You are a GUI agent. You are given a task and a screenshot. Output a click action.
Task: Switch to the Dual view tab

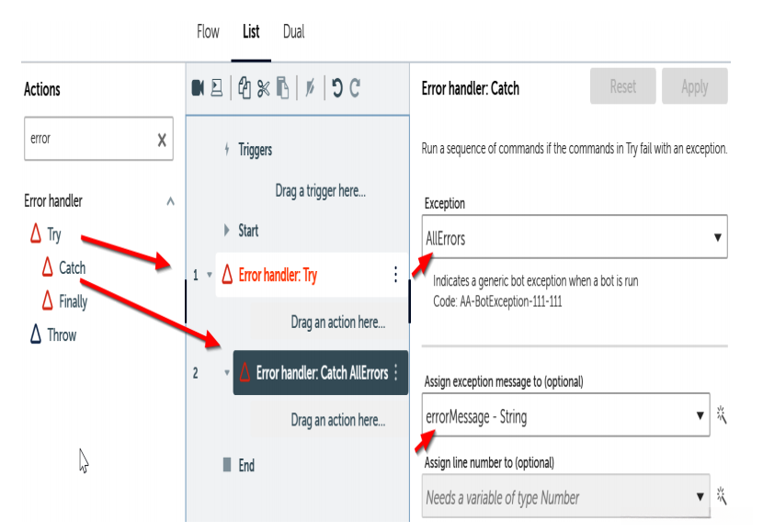coord(293,32)
